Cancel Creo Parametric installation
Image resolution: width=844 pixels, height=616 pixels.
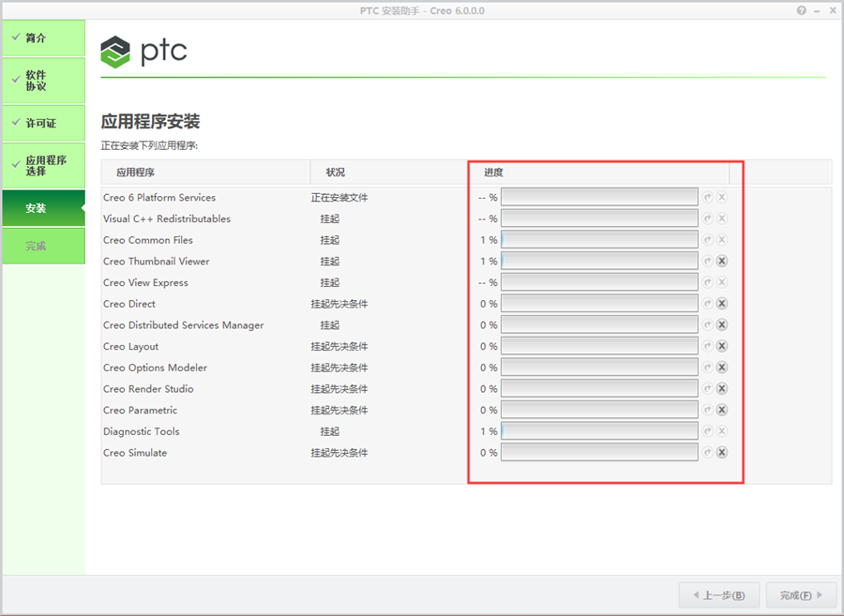coord(722,410)
